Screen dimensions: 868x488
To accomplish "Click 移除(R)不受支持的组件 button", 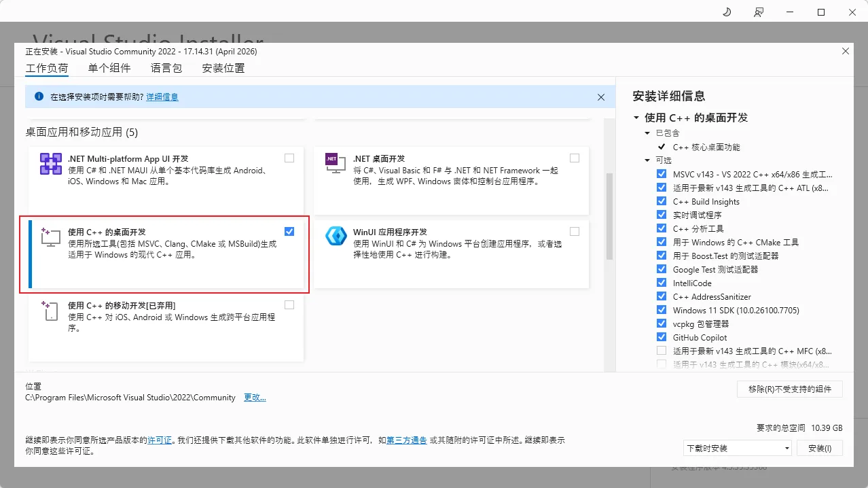I will click(790, 389).
